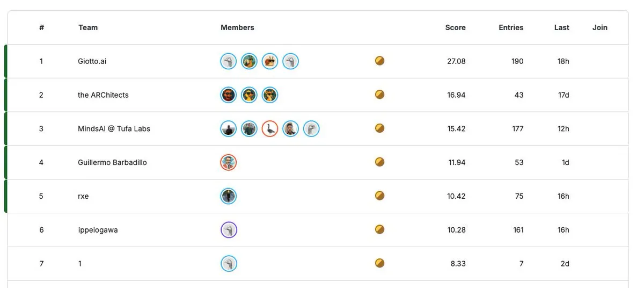
Task: Click the Score column header
Action: pos(455,27)
